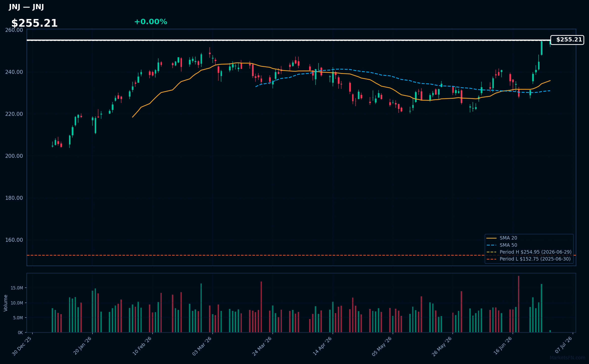The image size is (589, 364).
Task: Click the 07 Jul '26 date label
Action: click(x=564, y=345)
